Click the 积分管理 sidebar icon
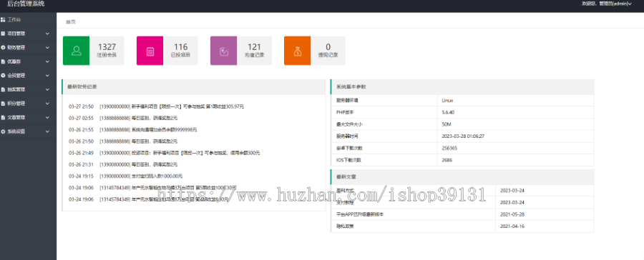This screenshot has height=260, width=644. click(x=3, y=104)
